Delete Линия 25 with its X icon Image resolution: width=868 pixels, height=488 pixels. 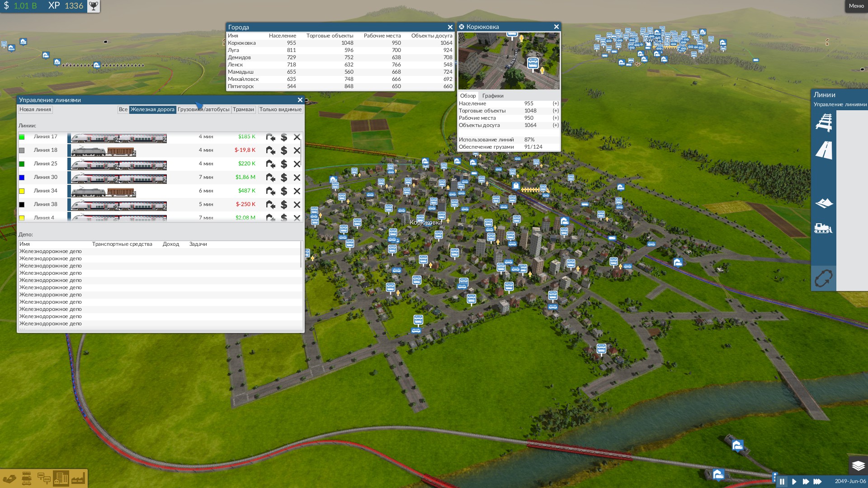click(x=297, y=164)
